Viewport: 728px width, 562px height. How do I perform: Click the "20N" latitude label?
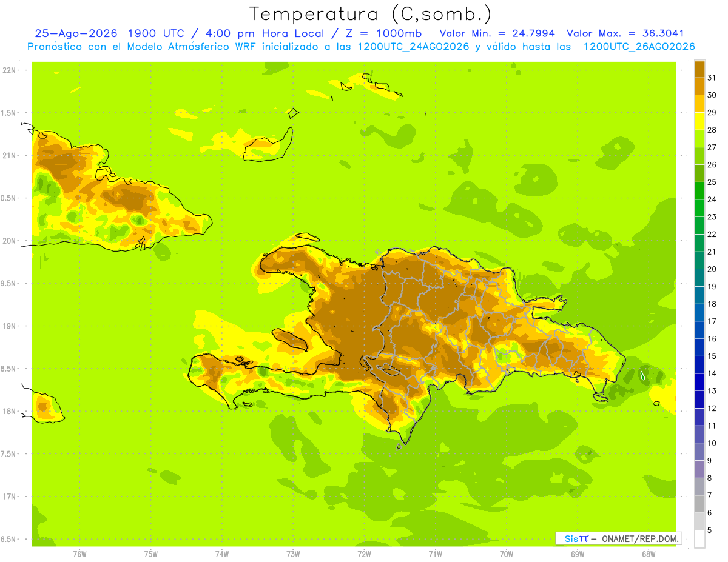tap(9, 241)
